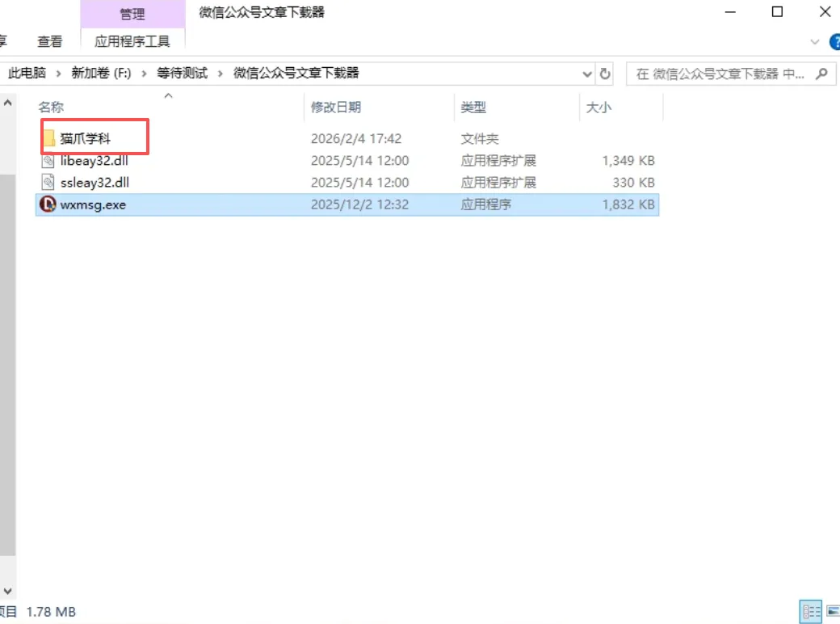The height and width of the screenshot is (624, 840).
Task: Switch to large icons view layout
Action: point(833,612)
